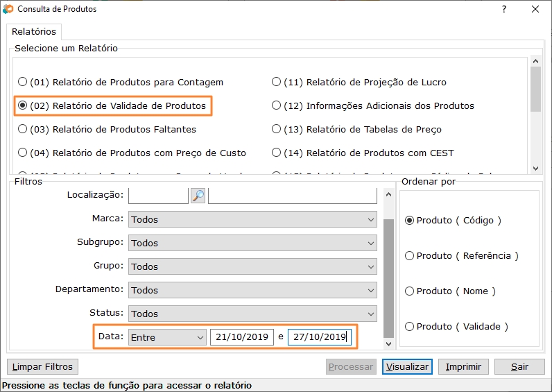Click the report list scroll down arrow
Viewport: 552px width, 392px height.
point(535,168)
